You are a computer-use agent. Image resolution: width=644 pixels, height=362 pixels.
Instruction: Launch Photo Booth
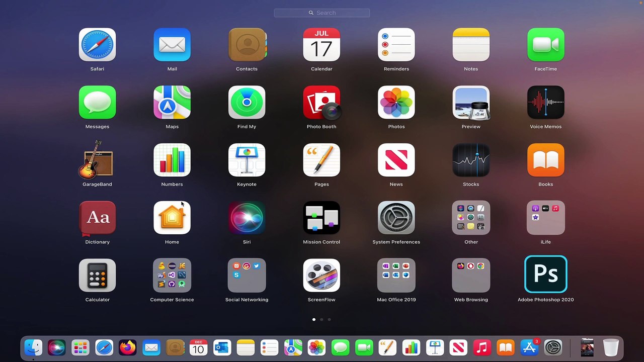(x=321, y=103)
